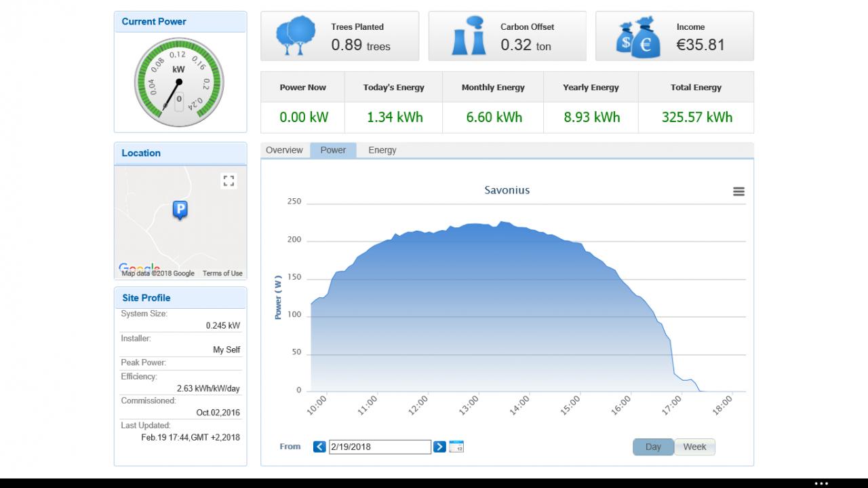Click the 0.00 kW Power Now value
The height and width of the screenshot is (488, 868).
click(304, 117)
